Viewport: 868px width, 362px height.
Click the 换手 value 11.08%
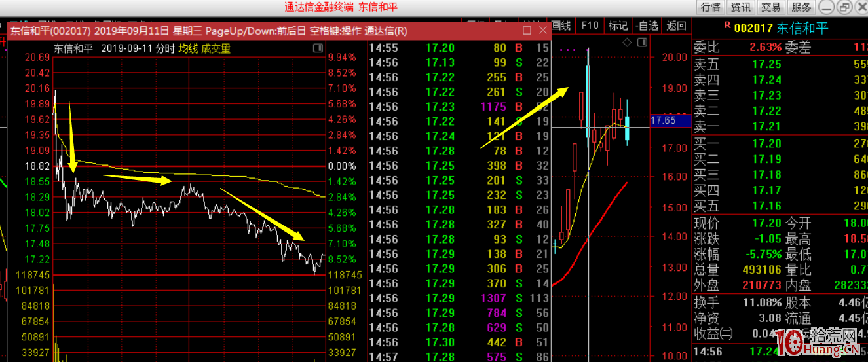(x=763, y=302)
